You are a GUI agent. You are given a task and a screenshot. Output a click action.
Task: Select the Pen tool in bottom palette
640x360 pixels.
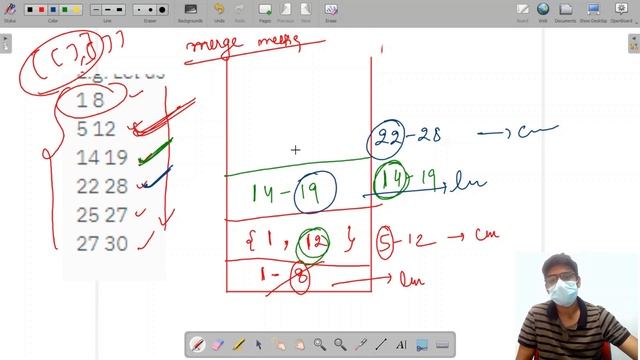tap(198, 345)
